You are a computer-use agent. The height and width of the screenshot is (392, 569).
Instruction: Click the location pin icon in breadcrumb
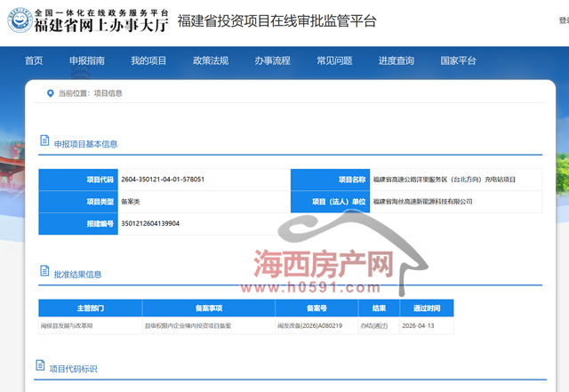50,92
